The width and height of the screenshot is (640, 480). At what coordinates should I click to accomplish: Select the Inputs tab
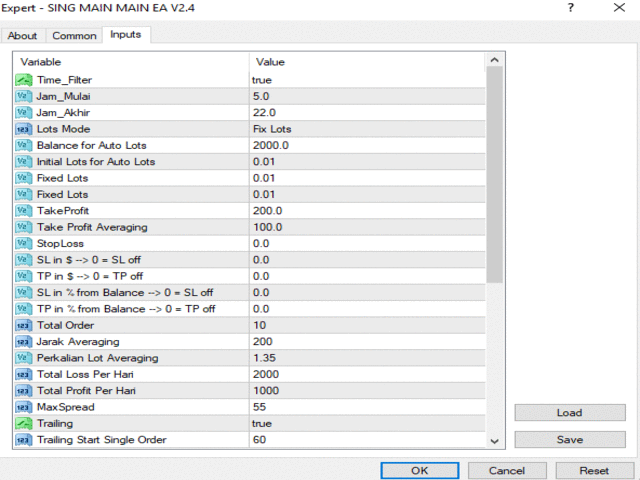coord(126,35)
